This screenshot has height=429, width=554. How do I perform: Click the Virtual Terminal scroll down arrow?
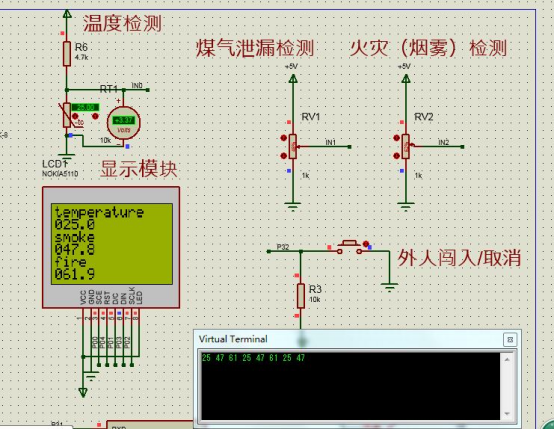click(x=507, y=413)
